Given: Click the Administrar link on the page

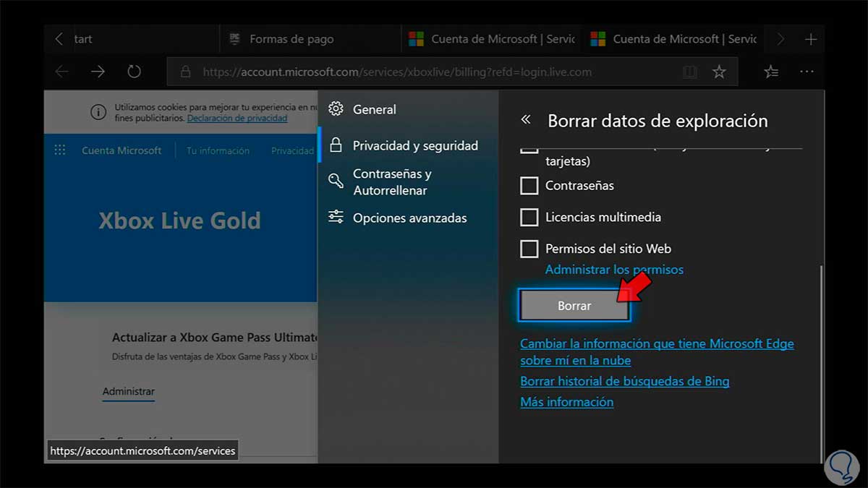Looking at the screenshot, I should 129,391.
